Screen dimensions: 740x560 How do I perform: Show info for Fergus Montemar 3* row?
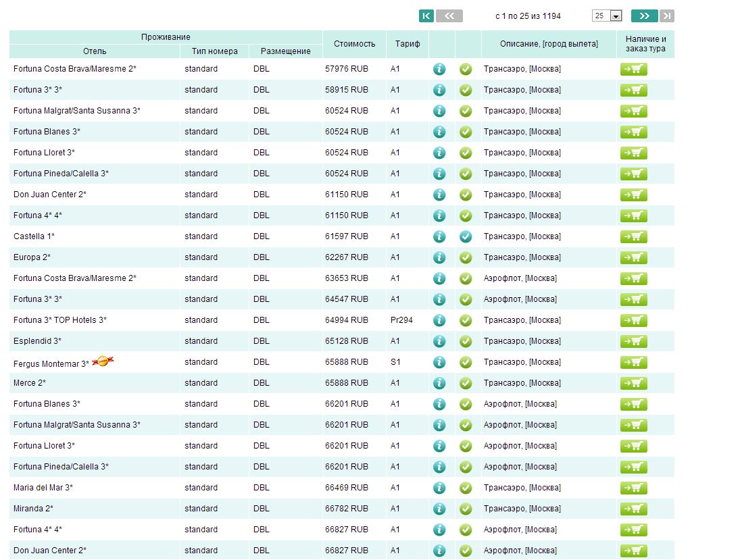[439, 362]
